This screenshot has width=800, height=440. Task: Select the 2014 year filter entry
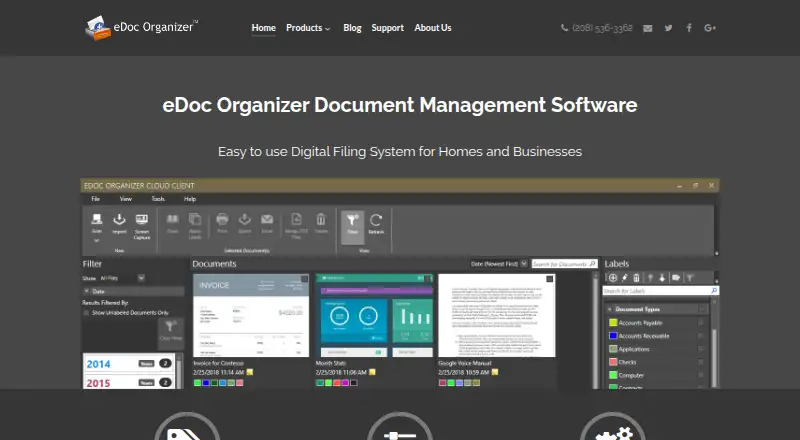[x=129, y=363]
